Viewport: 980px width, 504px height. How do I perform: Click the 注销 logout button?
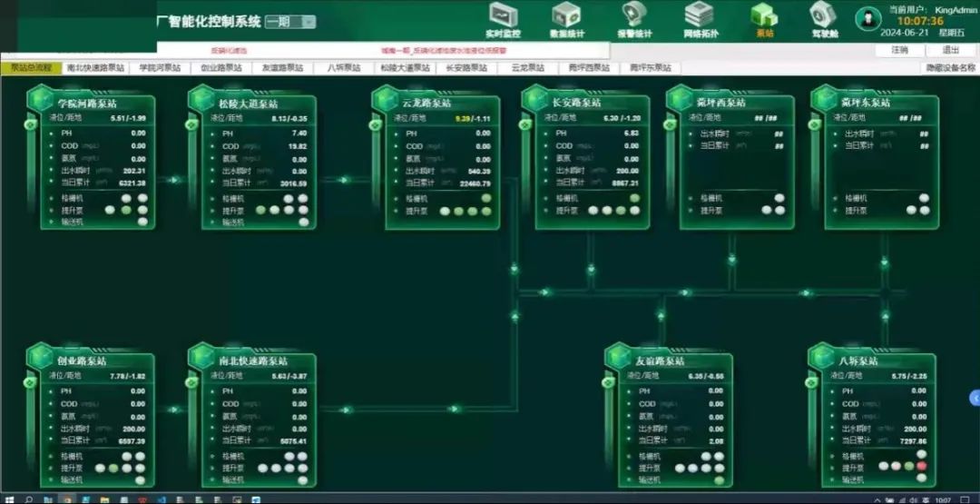tap(899, 50)
